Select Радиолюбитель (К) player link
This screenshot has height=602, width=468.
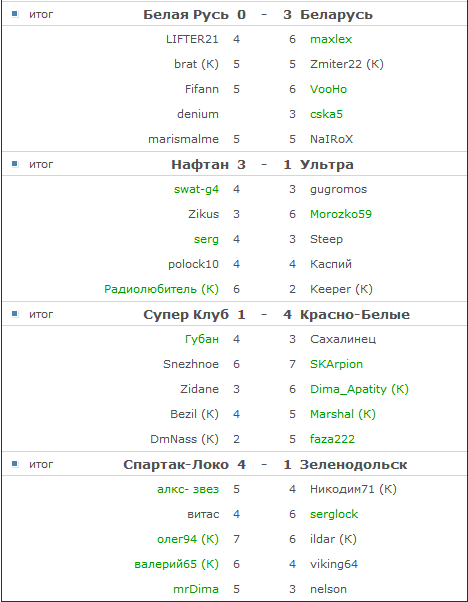[161, 289]
